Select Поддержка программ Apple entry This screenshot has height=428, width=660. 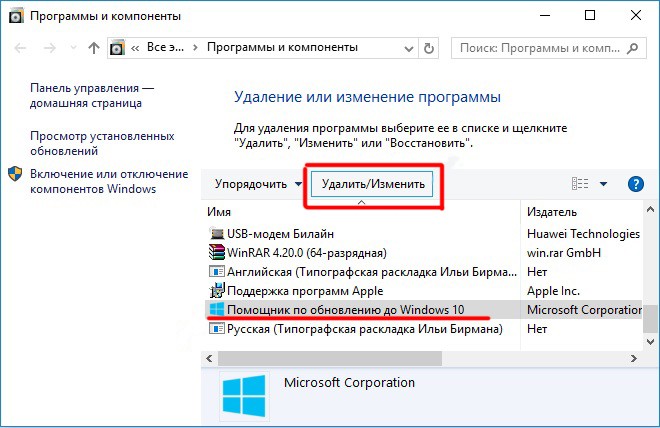tap(296, 291)
